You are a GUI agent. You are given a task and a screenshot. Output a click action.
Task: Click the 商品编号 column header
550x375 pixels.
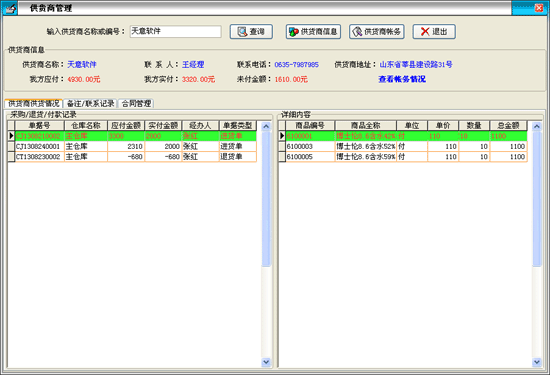[310, 126]
